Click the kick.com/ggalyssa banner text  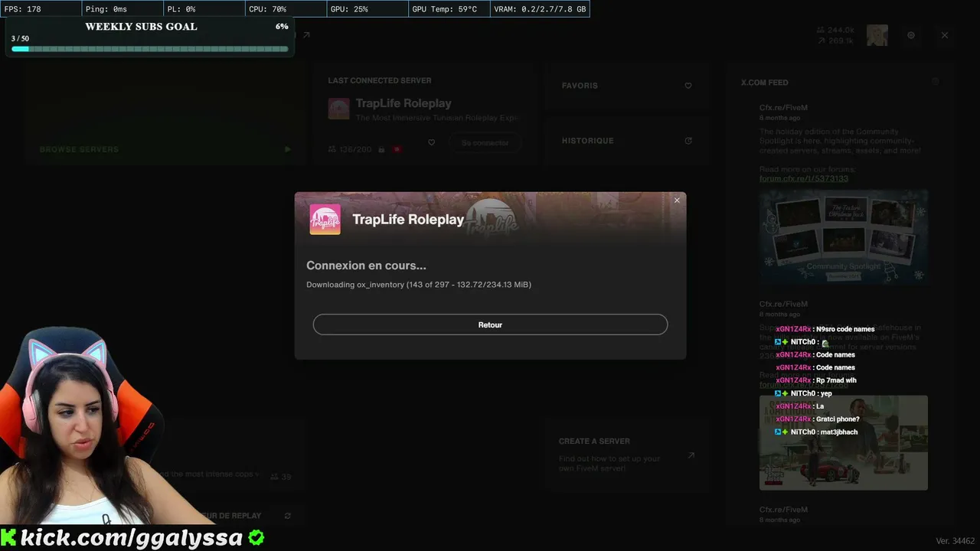[x=132, y=538]
